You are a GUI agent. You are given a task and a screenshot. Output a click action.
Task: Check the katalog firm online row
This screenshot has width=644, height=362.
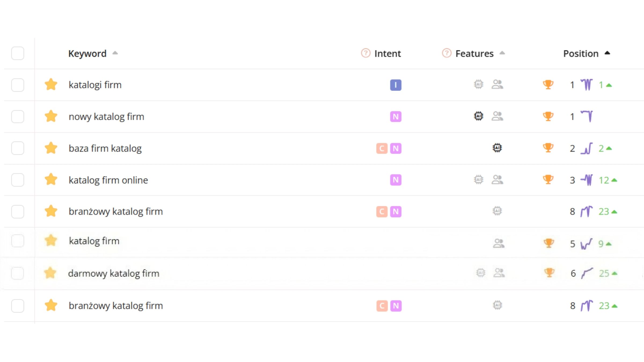(18, 180)
